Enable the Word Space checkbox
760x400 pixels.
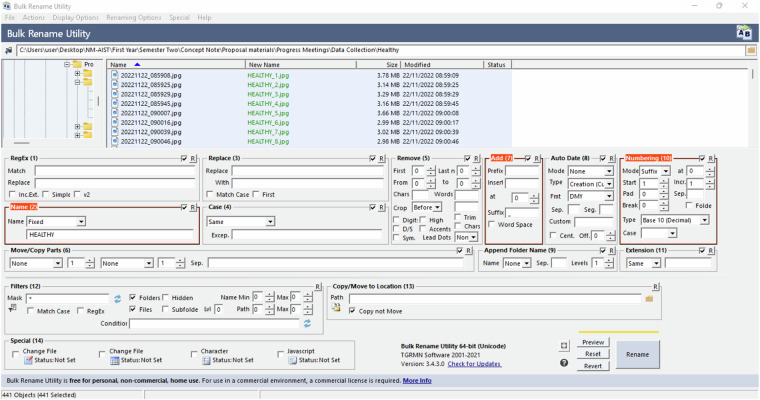(491, 224)
